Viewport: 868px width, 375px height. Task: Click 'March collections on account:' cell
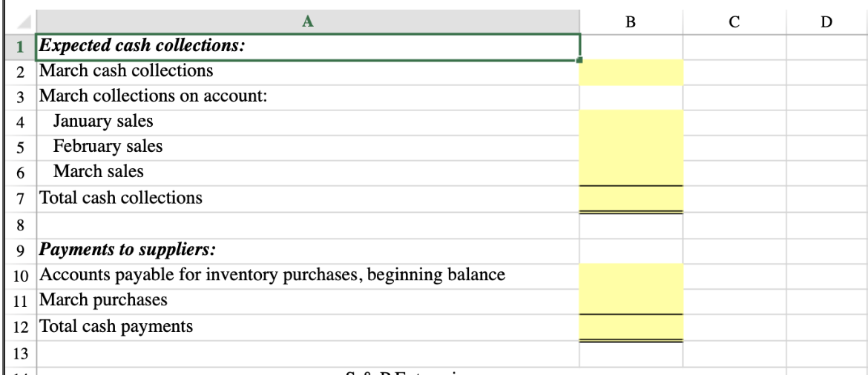click(308, 97)
